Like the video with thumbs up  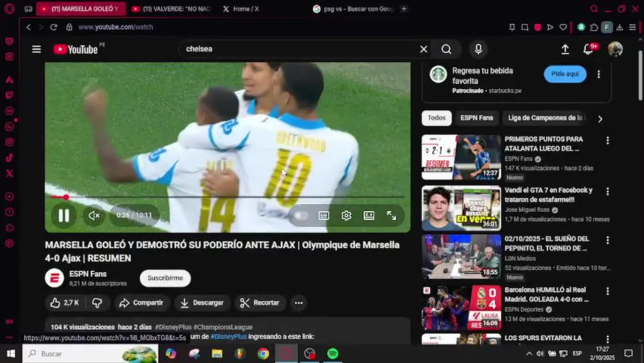tap(64, 302)
